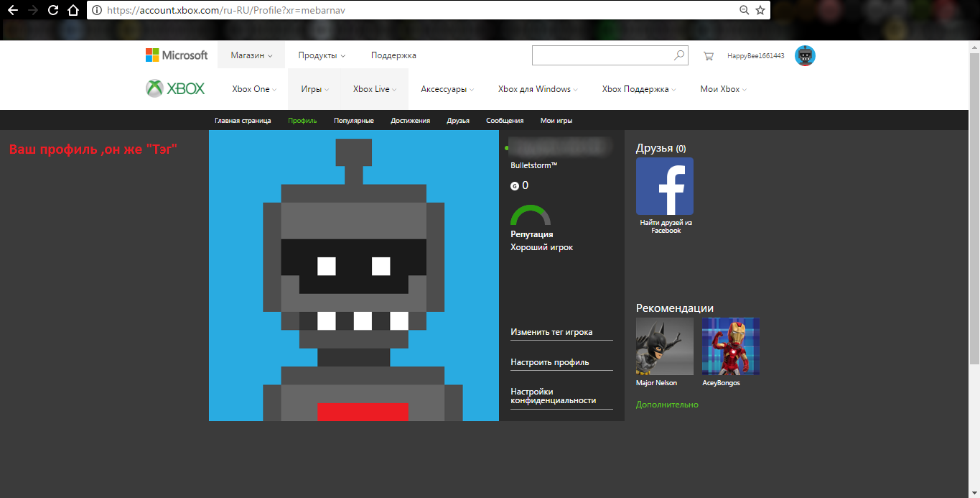Viewport: 980px width, 498px height.
Task: Click the green reputation gauge
Action: 531,215
